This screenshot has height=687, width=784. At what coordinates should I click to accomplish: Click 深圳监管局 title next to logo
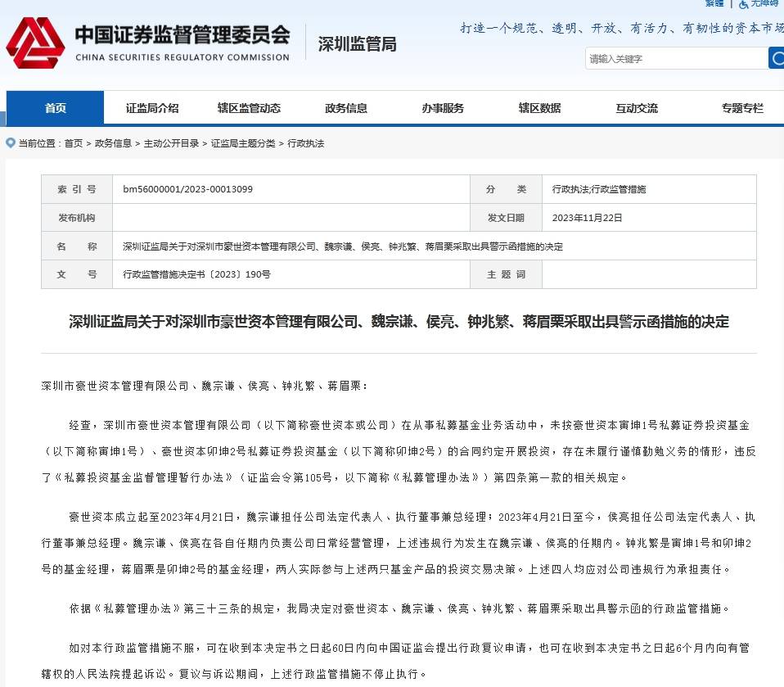click(357, 44)
